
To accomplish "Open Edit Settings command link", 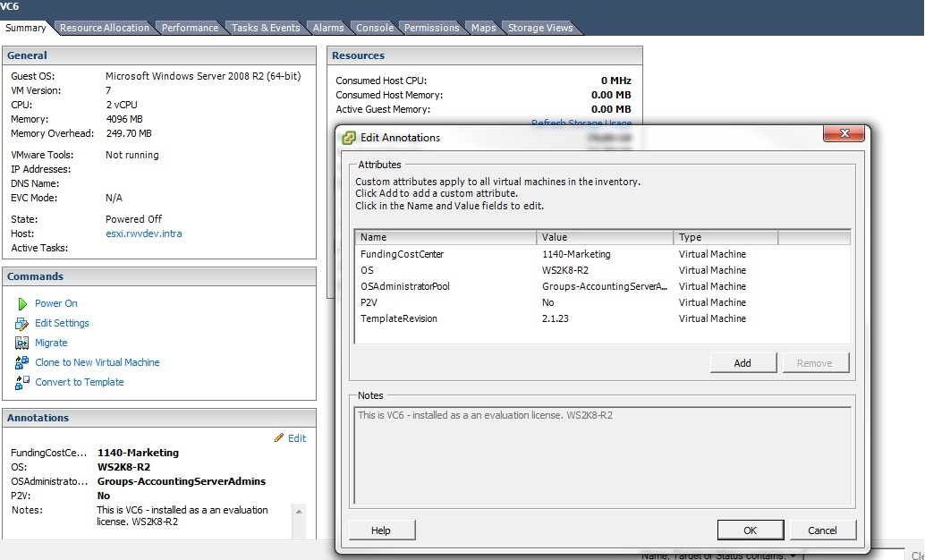I will (x=62, y=323).
